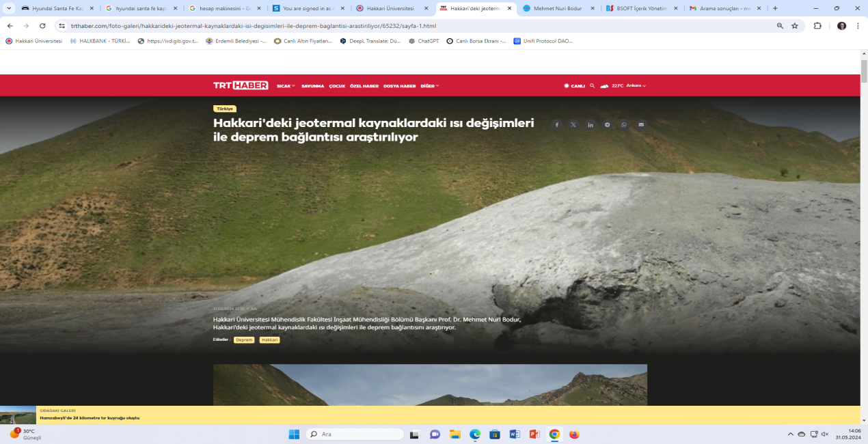The image size is (868, 444).
Task: Share article via WhatsApp
Action: coord(624,125)
